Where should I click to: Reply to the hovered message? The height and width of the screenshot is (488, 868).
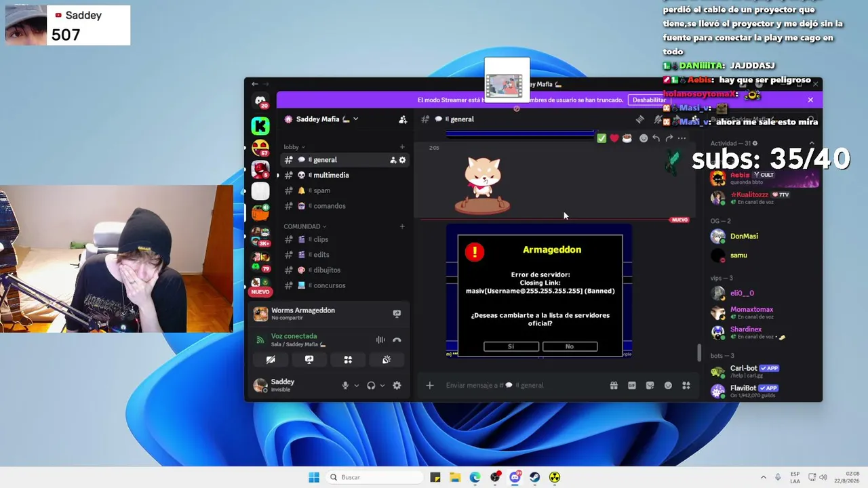[656, 138]
